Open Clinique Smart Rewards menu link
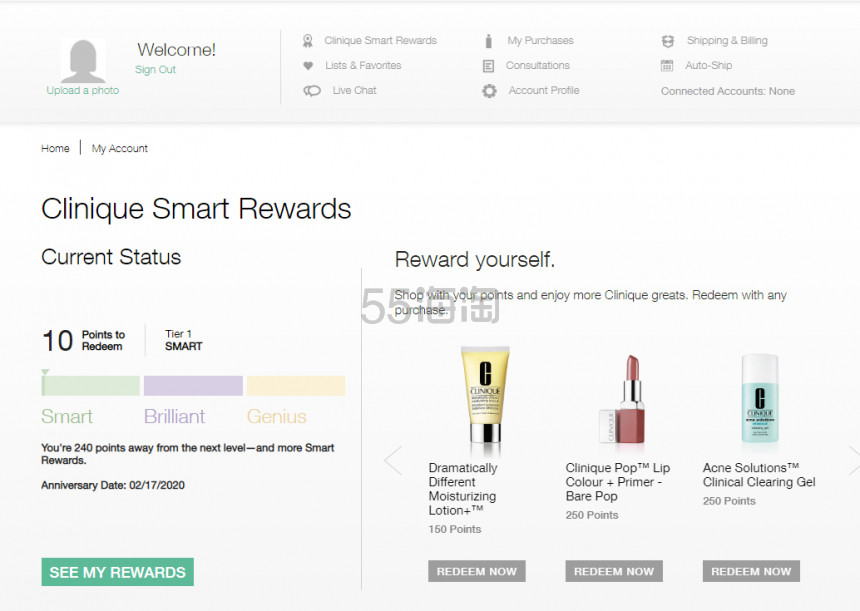860x611 pixels. (x=380, y=41)
